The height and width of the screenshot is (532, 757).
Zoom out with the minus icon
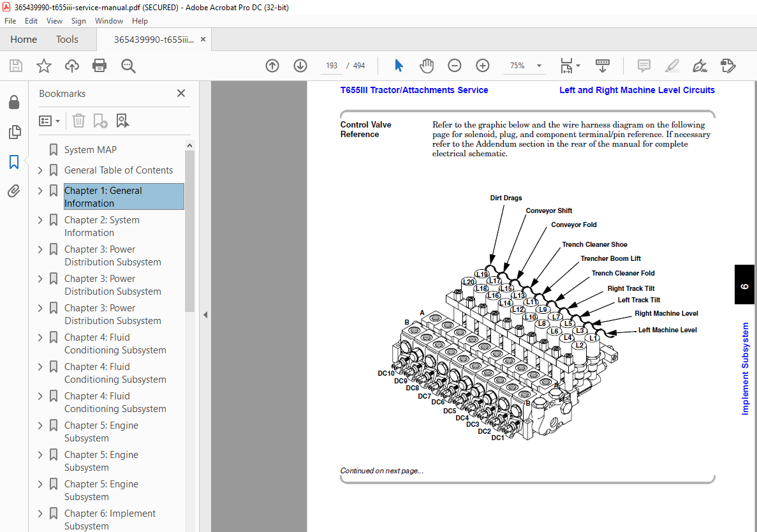454,66
